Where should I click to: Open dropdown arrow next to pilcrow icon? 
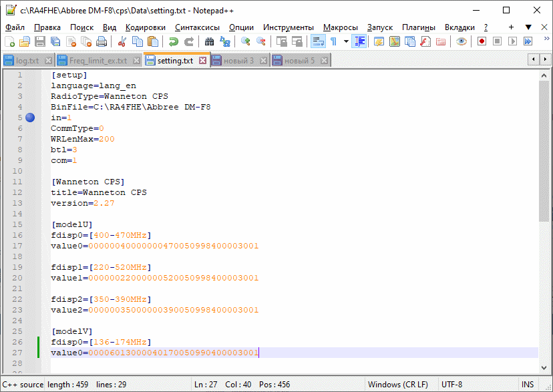pyautogui.click(x=346, y=41)
